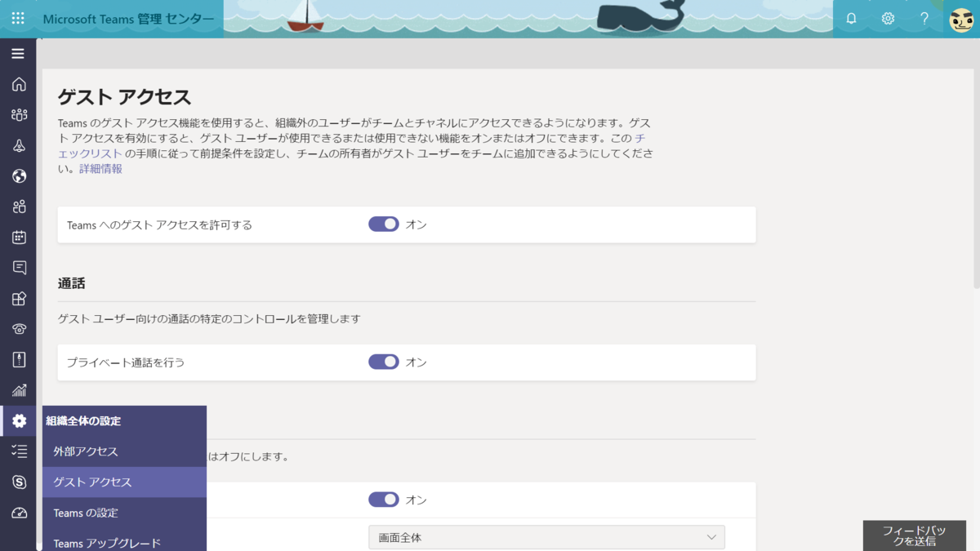This screenshot has width=980, height=551.
Task: Click the ゲスト アクセス page heading
Action: tap(124, 97)
